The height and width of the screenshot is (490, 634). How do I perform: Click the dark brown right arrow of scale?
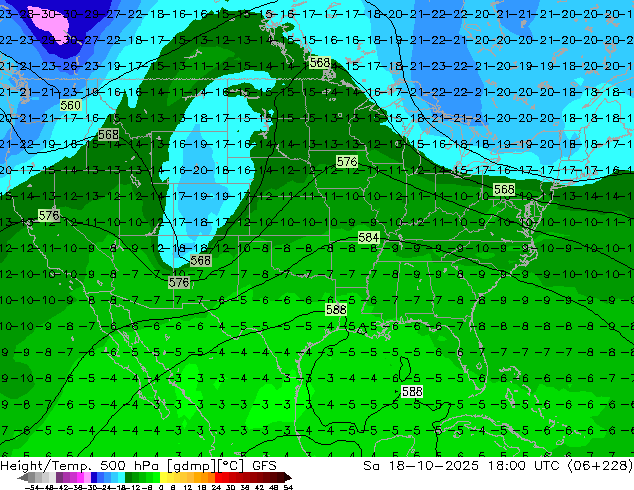pos(288,477)
